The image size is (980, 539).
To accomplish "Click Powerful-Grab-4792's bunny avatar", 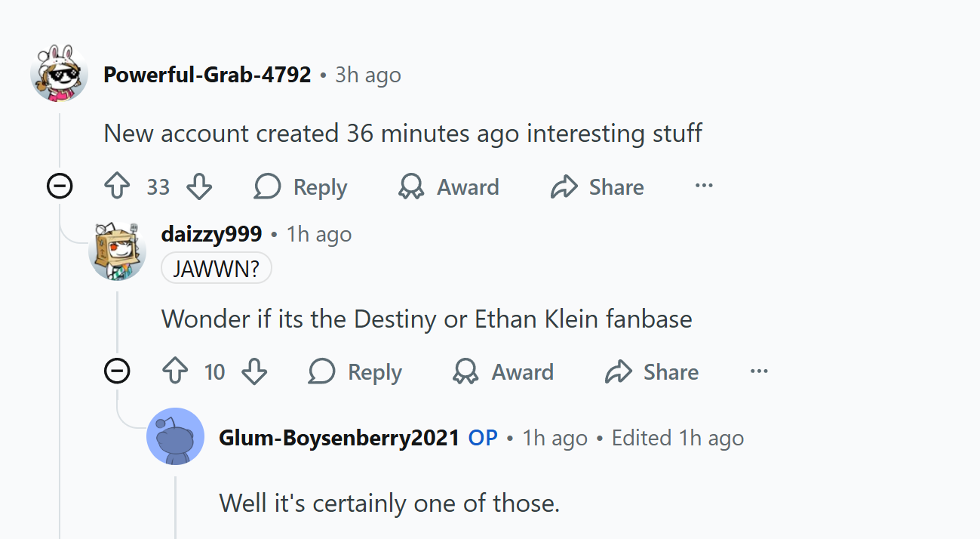I will 59,73.
